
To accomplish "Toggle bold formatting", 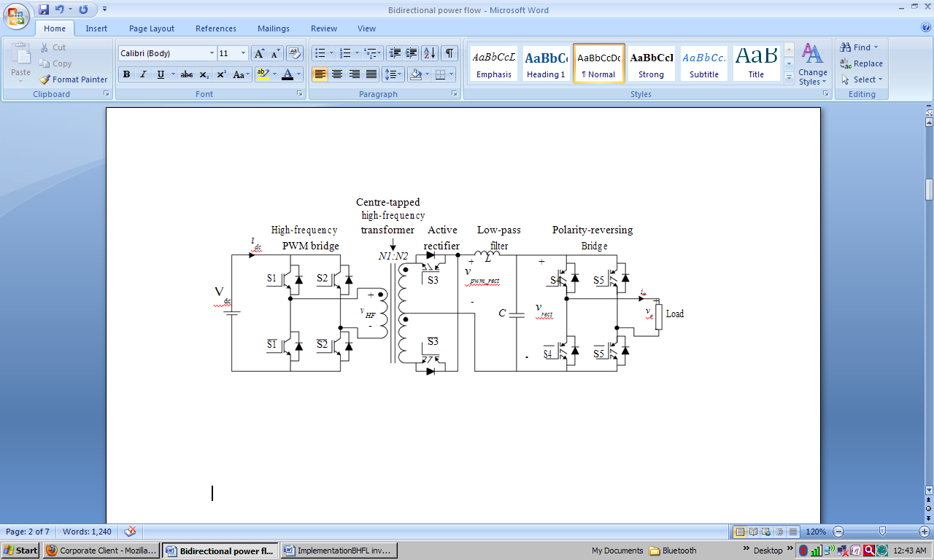I will 126,74.
